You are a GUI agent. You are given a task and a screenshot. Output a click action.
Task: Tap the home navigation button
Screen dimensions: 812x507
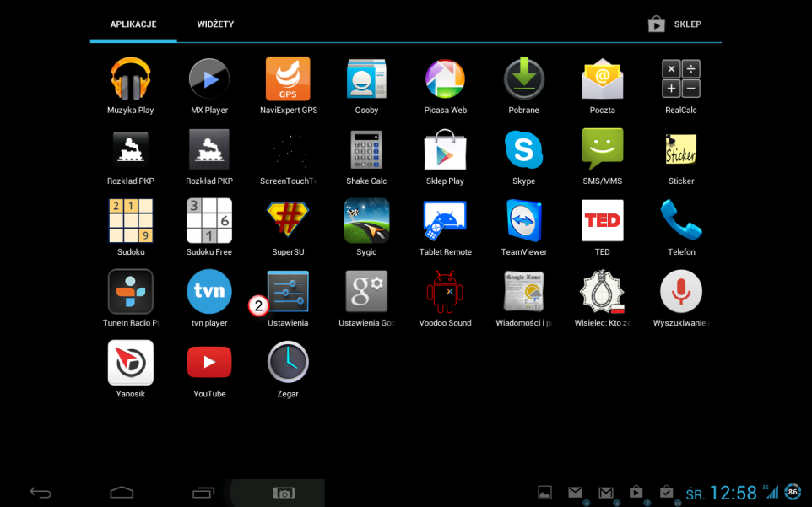(122, 493)
